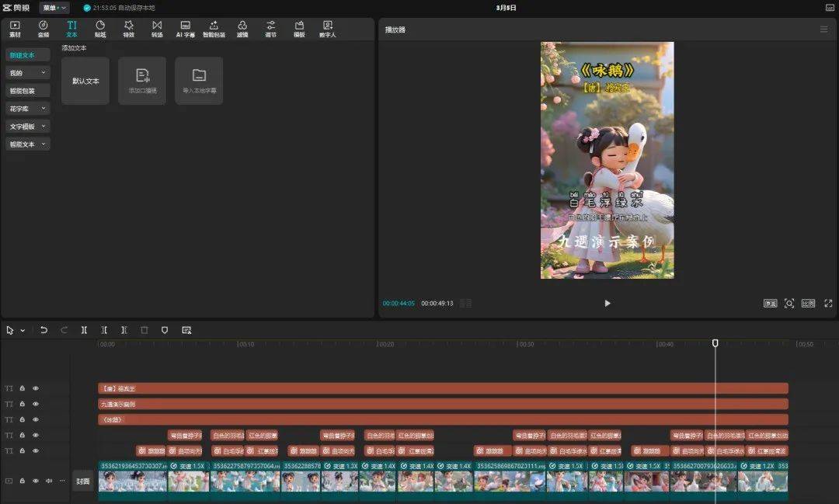Open the 菜单 dropdown menu
839x504 pixels.
(x=54, y=8)
